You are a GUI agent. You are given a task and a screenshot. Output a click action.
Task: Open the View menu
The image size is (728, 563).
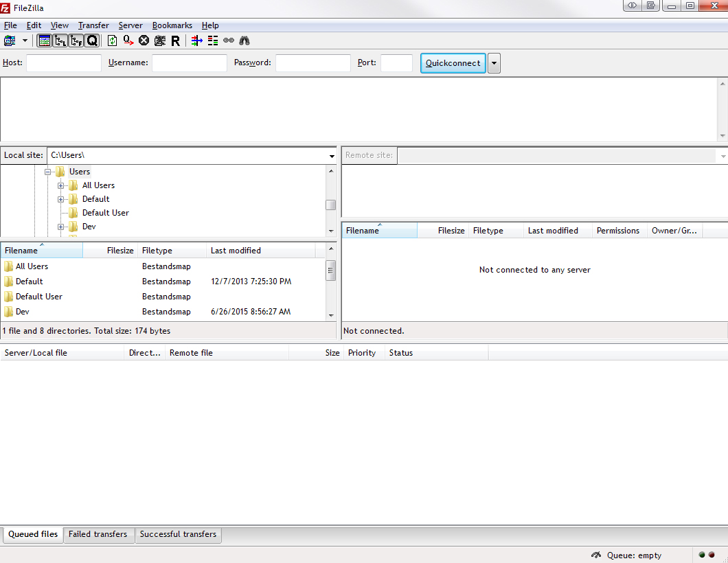(x=60, y=25)
